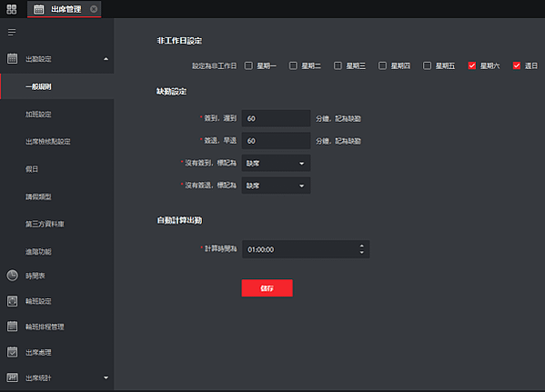545x392 pixels.
Task: Uncheck the 星期六 non-workday checkbox
Action: pos(471,65)
